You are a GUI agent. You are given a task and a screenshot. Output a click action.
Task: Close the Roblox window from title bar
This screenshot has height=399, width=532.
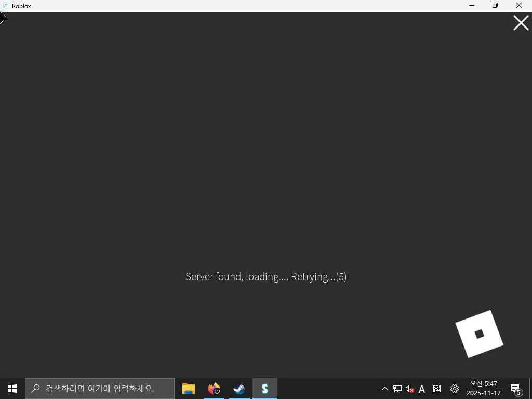(x=519, y=5)
